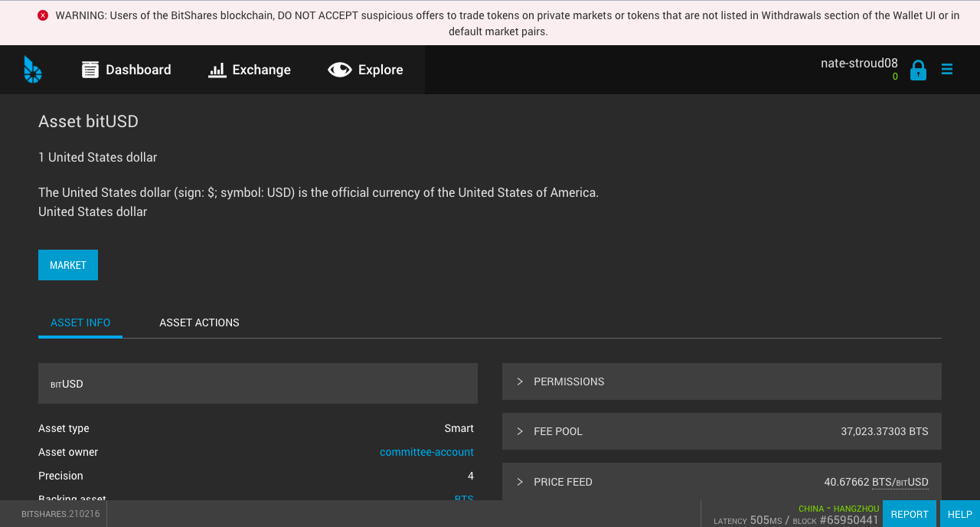
Task: Click the Precision value 4
Action: [x=471, y=476]
